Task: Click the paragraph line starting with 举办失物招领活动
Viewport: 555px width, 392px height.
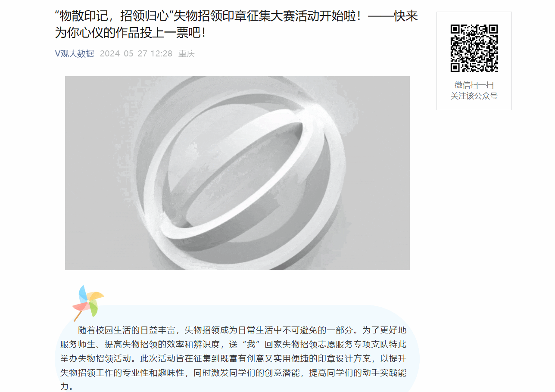Action: click(233, 358)
